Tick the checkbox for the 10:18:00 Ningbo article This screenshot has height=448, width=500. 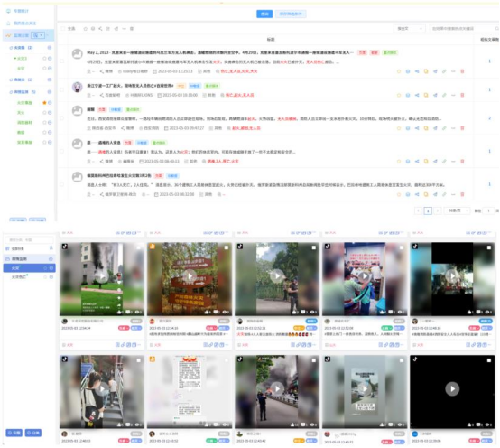point(62,90)
